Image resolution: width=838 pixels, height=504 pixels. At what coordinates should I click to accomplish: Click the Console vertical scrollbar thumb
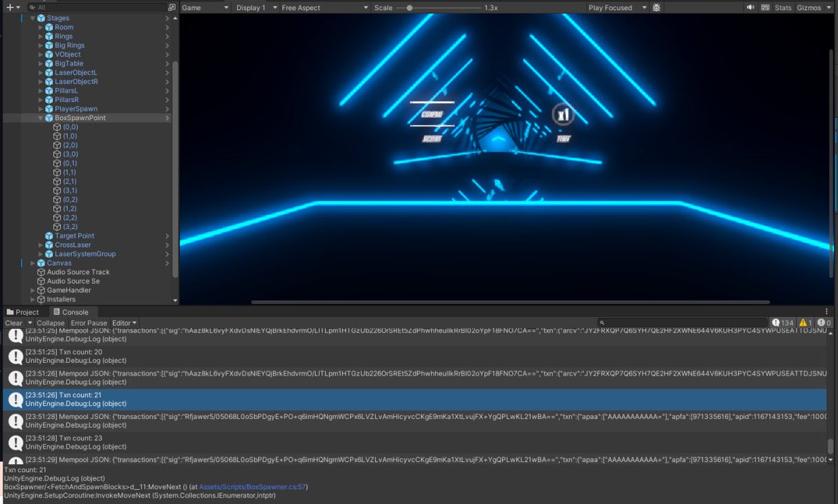[830, 446]
